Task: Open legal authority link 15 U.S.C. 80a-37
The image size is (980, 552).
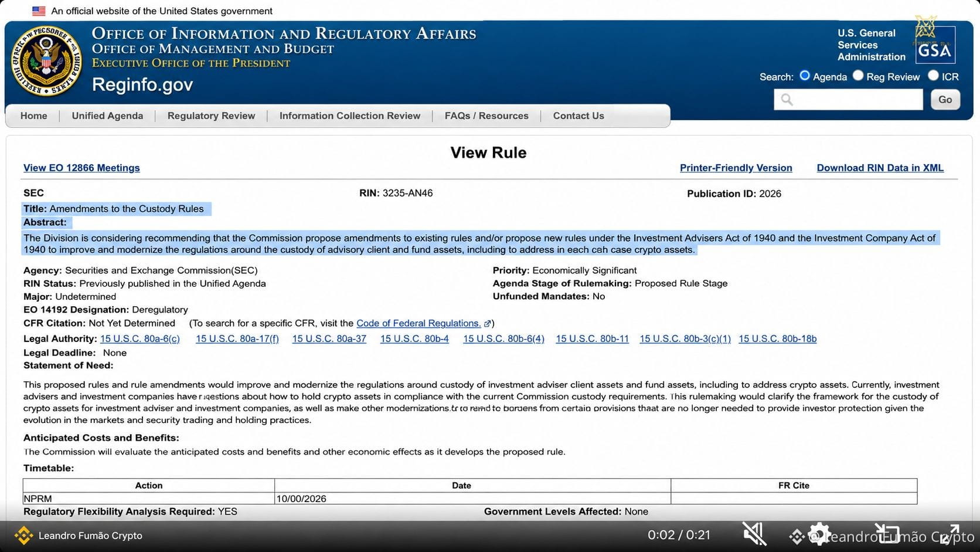Action: [x=329, y=338]
